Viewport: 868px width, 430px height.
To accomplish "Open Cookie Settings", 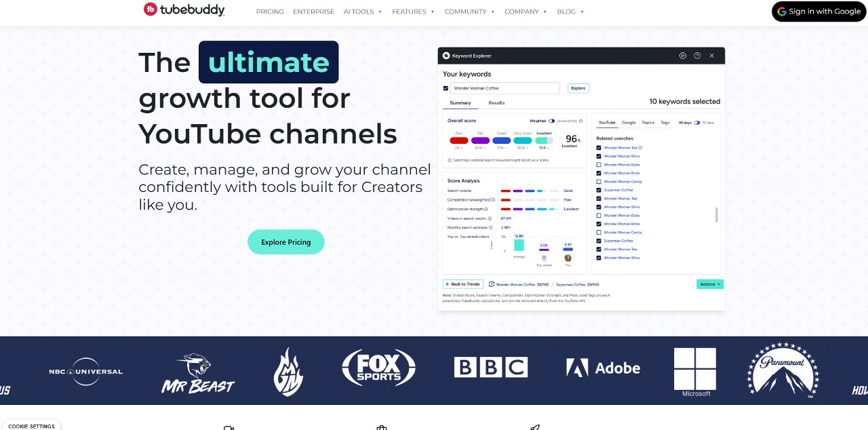I will click(31, 426).
